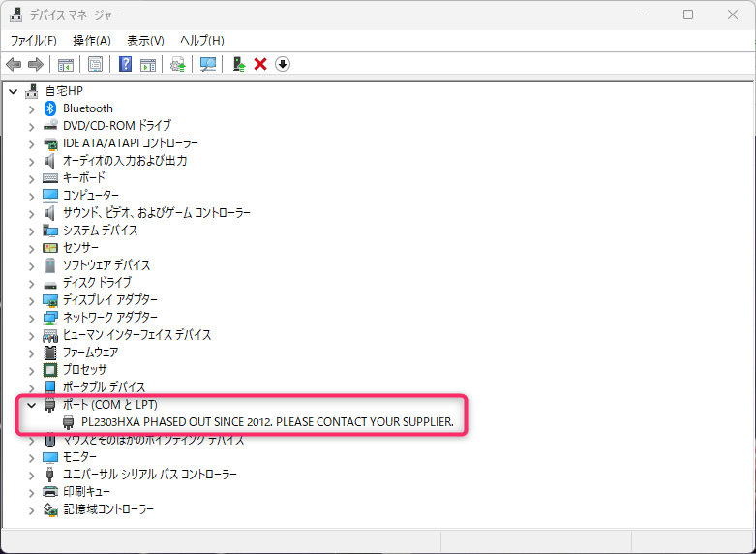
Task: Toggle the console tree pane icon
Action: click(66, 64)
